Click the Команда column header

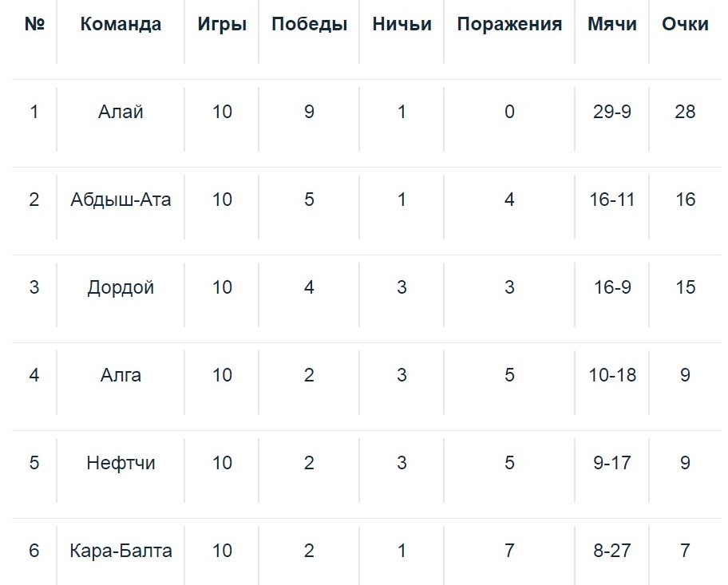point(121,25)
